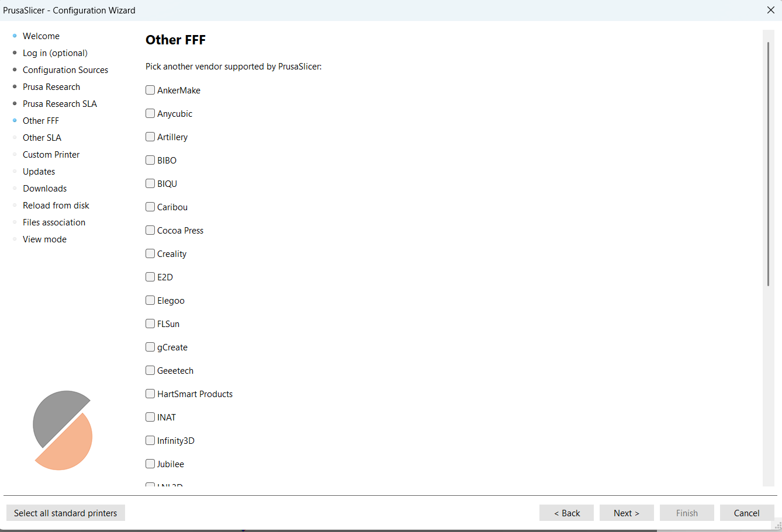Viewport: 782px width, 532px height.
Task: Open the Prusa Research SLA page
Action: point(60,104)
